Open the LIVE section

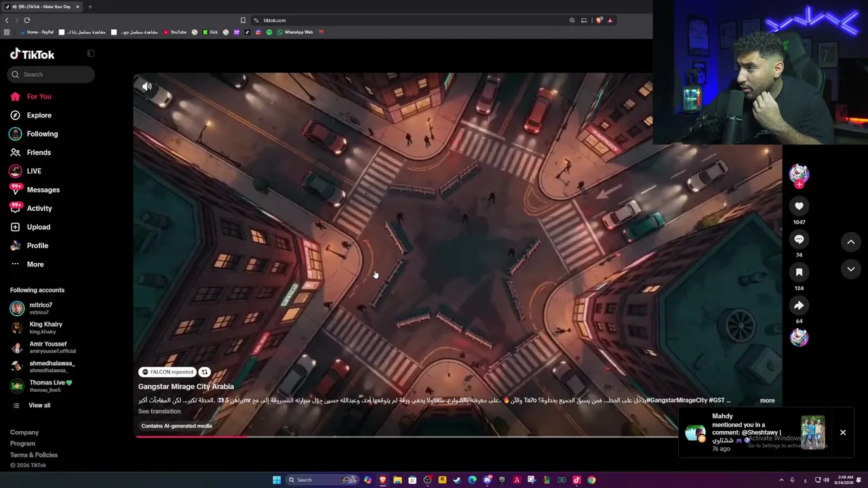pos(34,171)
